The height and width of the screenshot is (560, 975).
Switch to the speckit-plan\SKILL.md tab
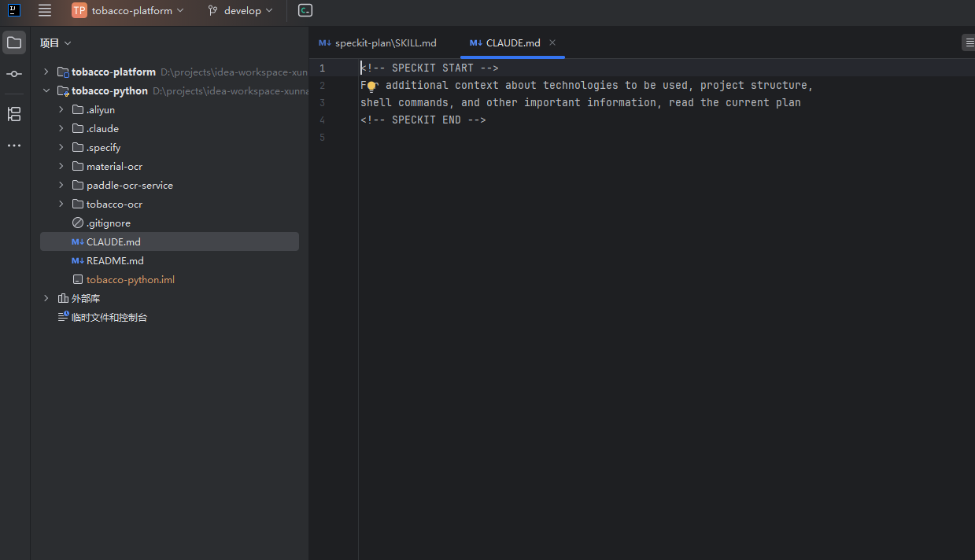tap(378, 43)
